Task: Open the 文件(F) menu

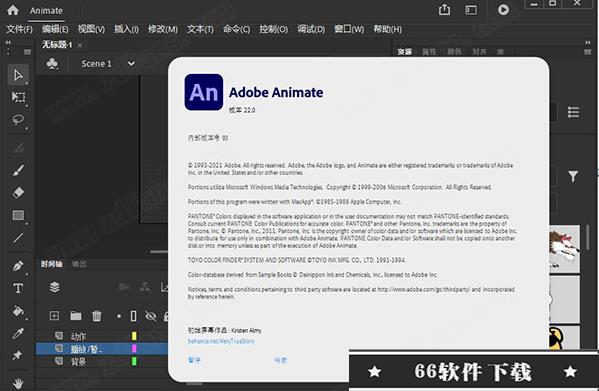Action: 19,29
